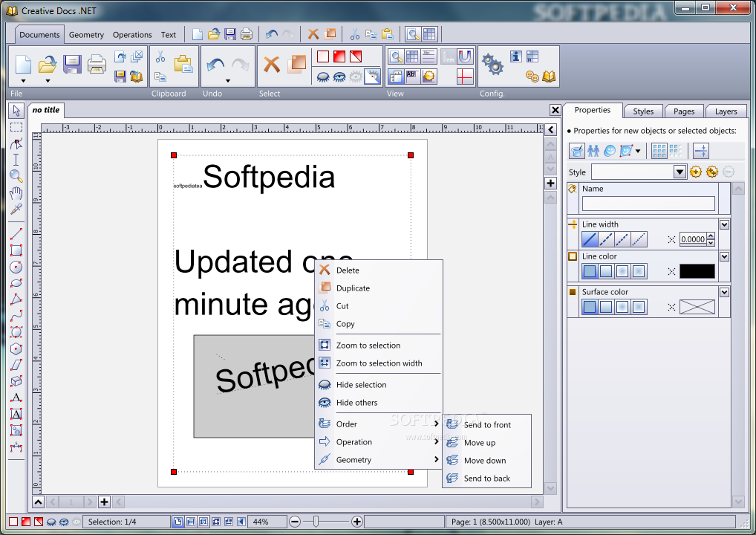Toggle first Surface color mode button
Viewport: 756px width, 535px height.
point(590,307)
